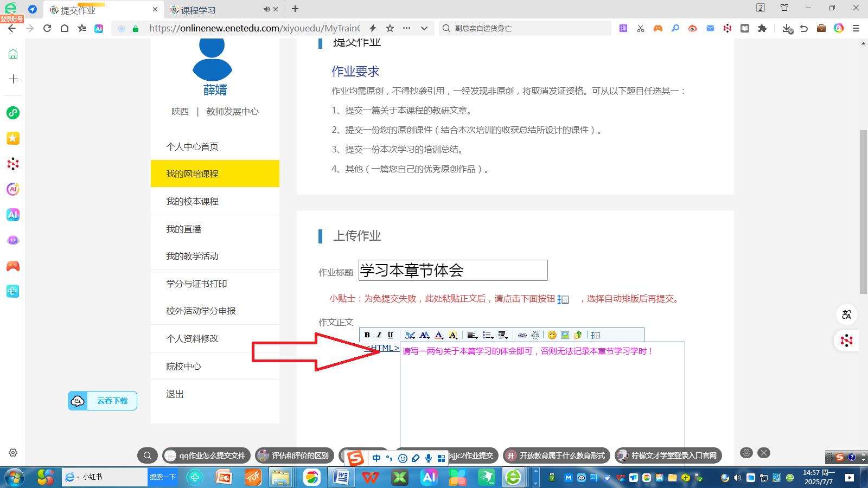Screen dimensions: 868x488
Task: Insert a hyperlink using the editor toolbar
Action: [522, 335]
